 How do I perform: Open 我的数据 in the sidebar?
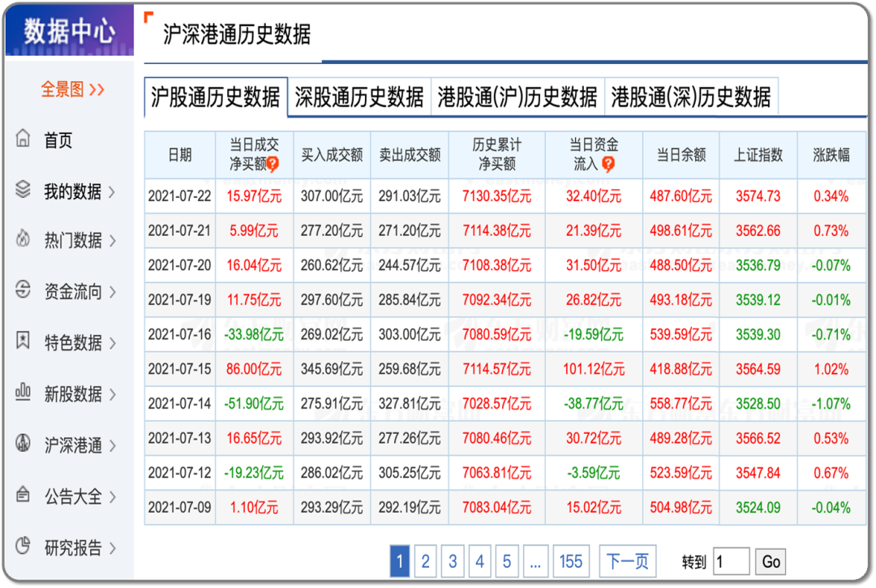tap(73, 191)
